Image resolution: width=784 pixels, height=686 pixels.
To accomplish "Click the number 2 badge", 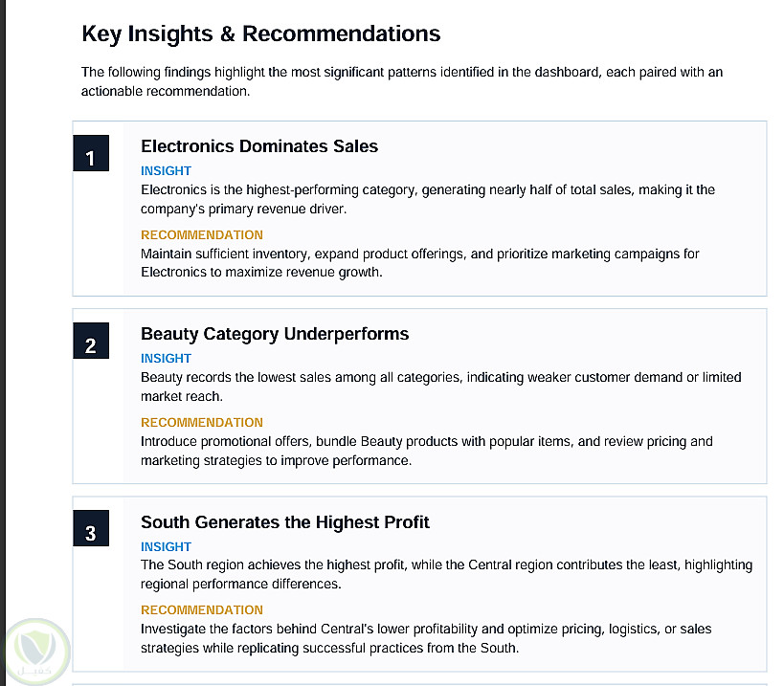I will point(91,341).
